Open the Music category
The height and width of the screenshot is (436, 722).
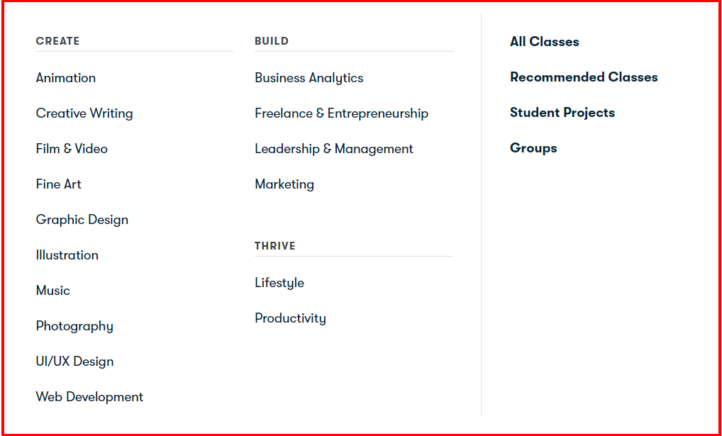coord(53,291)
